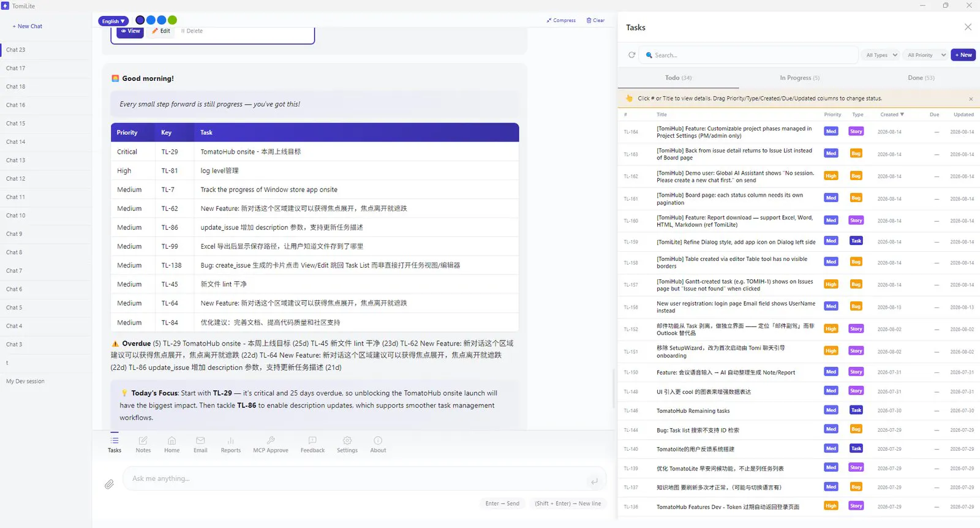Open the Email tool
Screen dimensions: 980x528
[x=200, y=445]
